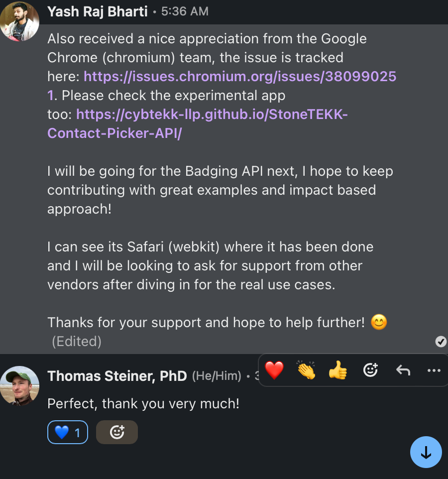Viewport: 448px width, 479px height.
Task: Toggle the blue heart reaction count
Action: (x=68, y=432)
